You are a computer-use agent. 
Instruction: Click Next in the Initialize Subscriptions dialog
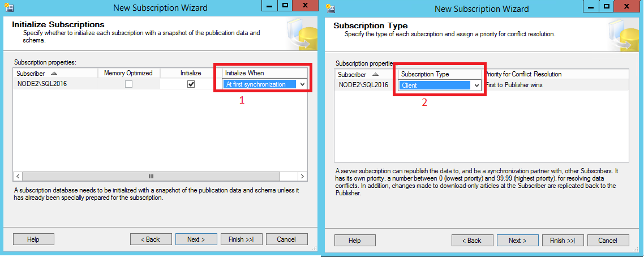pos(196,239)
